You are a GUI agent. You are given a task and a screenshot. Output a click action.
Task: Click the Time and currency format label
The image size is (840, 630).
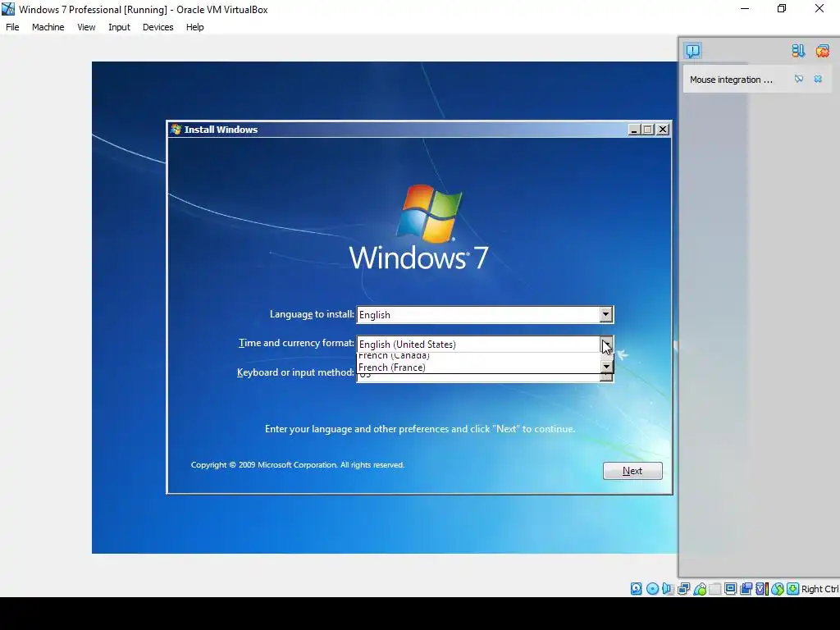[296, 343]
